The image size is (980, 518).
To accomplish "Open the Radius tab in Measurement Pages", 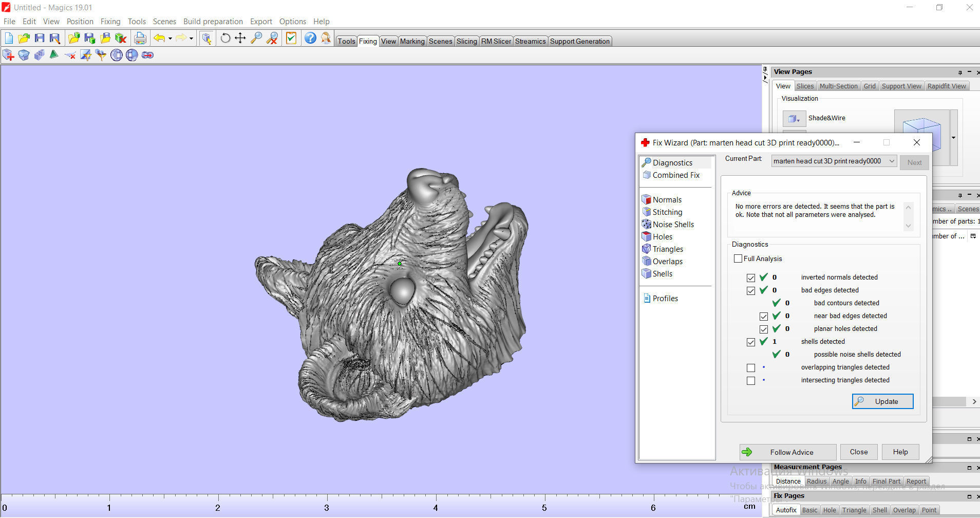I will (x=816, y=481).
